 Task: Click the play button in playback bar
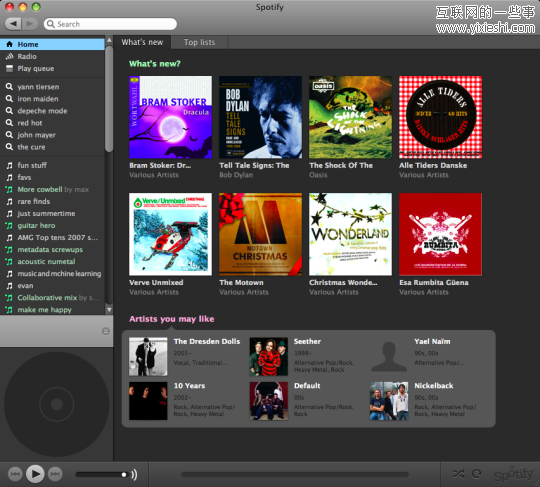[x=35, y=474]
